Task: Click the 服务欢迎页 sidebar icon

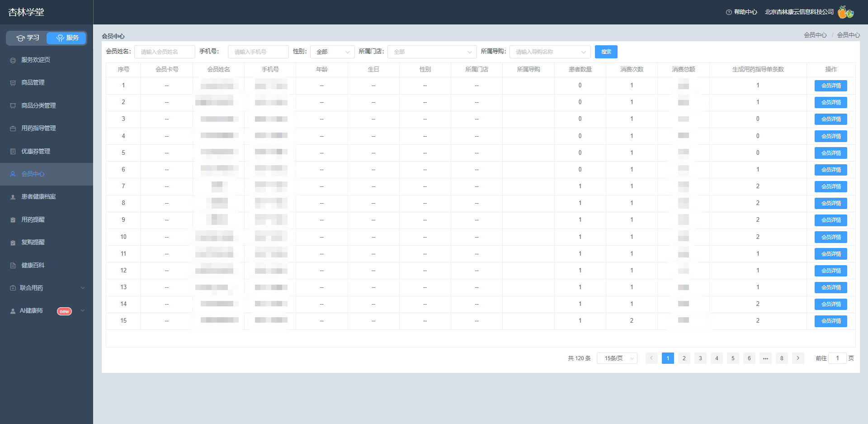Action: pos(13,60)
